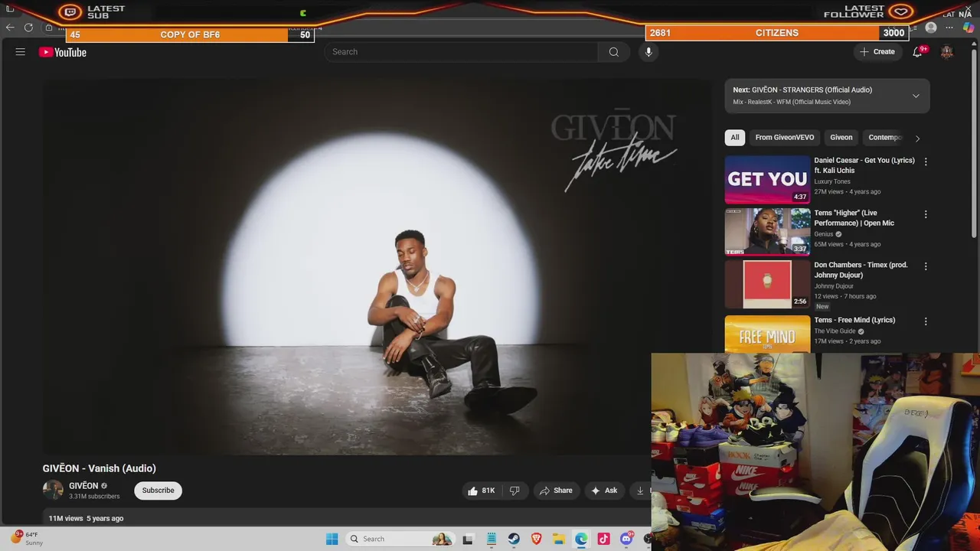The image size is (980, 551).
Task: Open Daniel Caesar - Get You title link
Action: click(864, 165)
